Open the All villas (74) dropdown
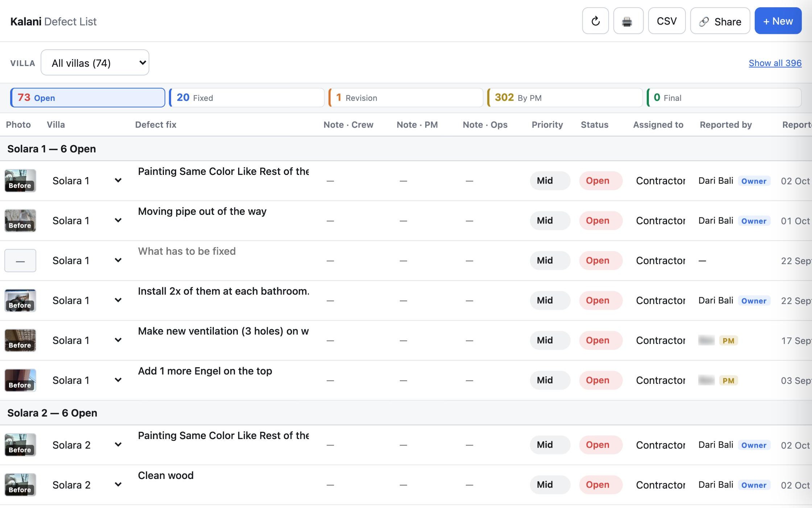This screenshot has height=508, width=812. [x=95, y=63]
